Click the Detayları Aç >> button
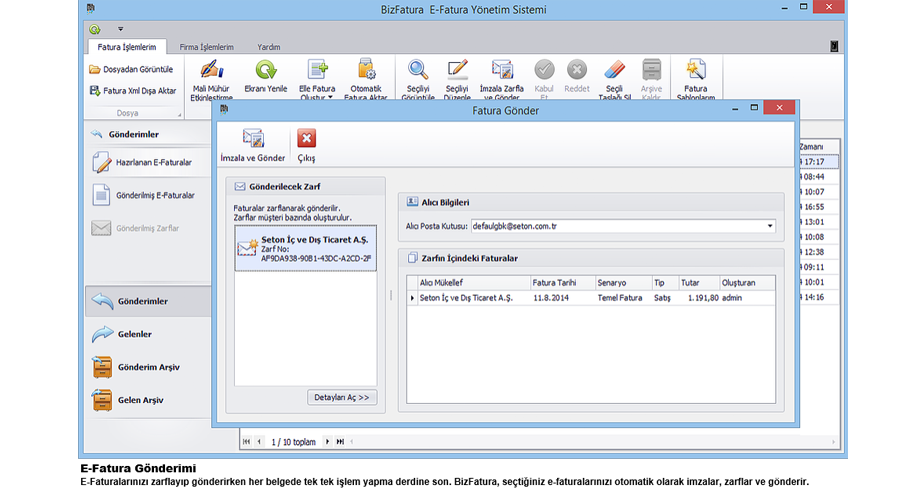Screen dimensions: 907x493 click(341, 397)
